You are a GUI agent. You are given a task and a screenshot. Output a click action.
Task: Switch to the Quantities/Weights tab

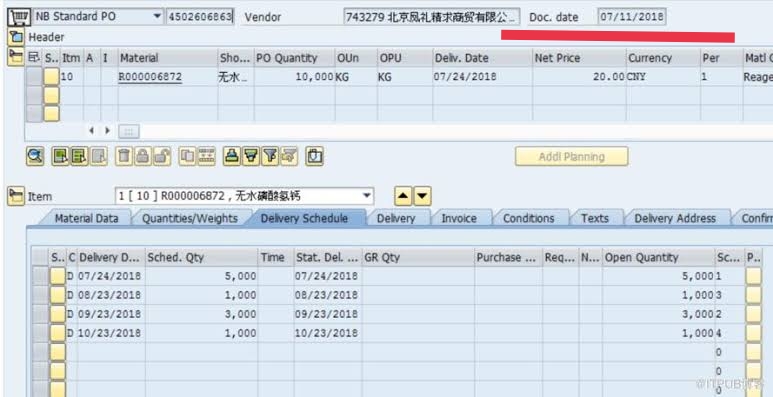[x=190, y=218]
